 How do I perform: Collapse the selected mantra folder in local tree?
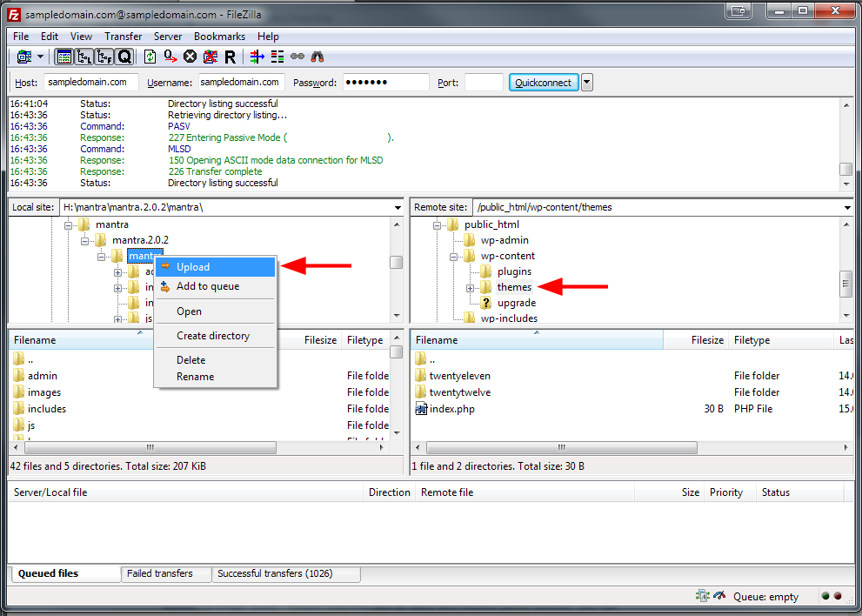(x=101, y=257)
